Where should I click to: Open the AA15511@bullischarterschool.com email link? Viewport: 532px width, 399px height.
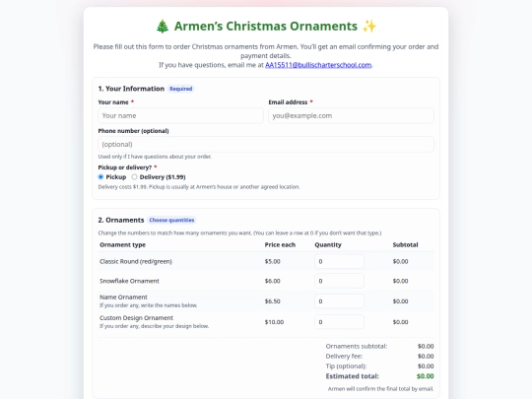point(318,65)
